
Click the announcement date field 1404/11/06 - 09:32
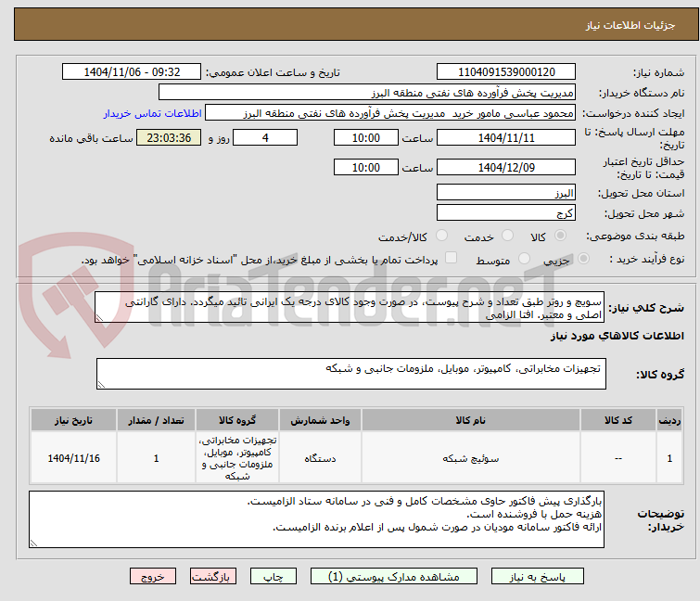[132, 72]
